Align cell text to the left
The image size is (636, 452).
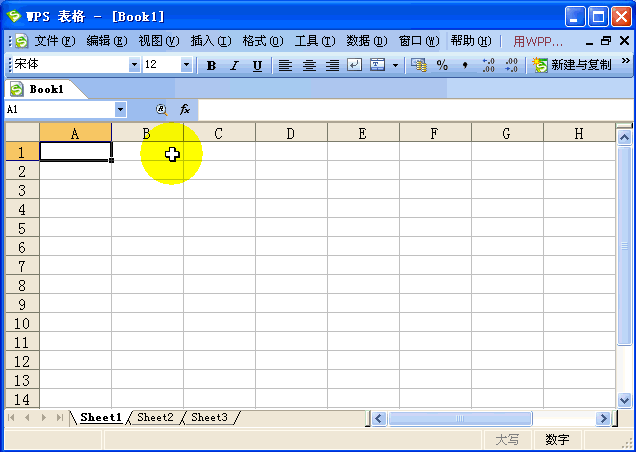(285, 65)
